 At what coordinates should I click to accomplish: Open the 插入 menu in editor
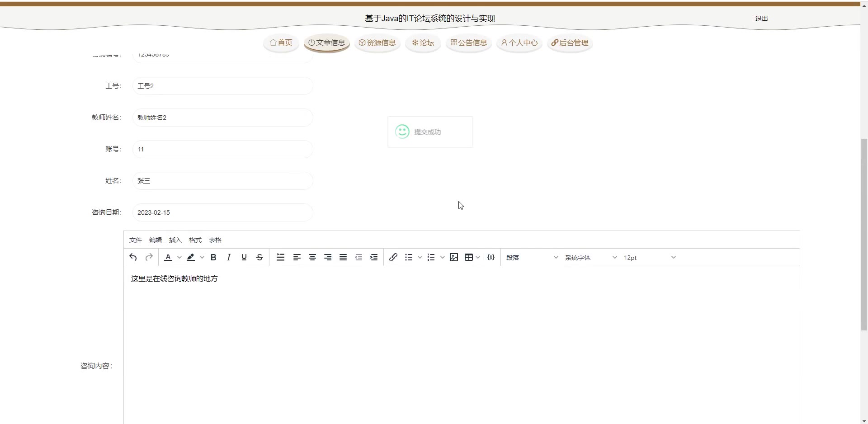click(x=175, y=240)
